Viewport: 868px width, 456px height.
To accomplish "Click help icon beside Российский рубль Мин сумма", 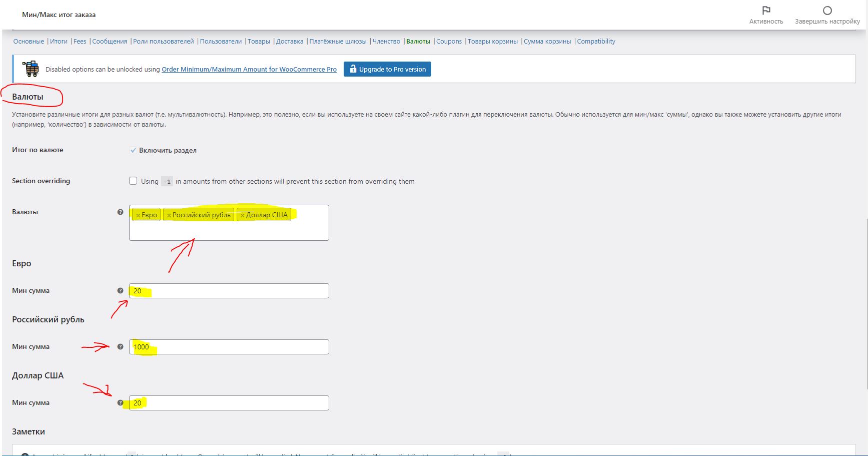I will pos(120,347).
